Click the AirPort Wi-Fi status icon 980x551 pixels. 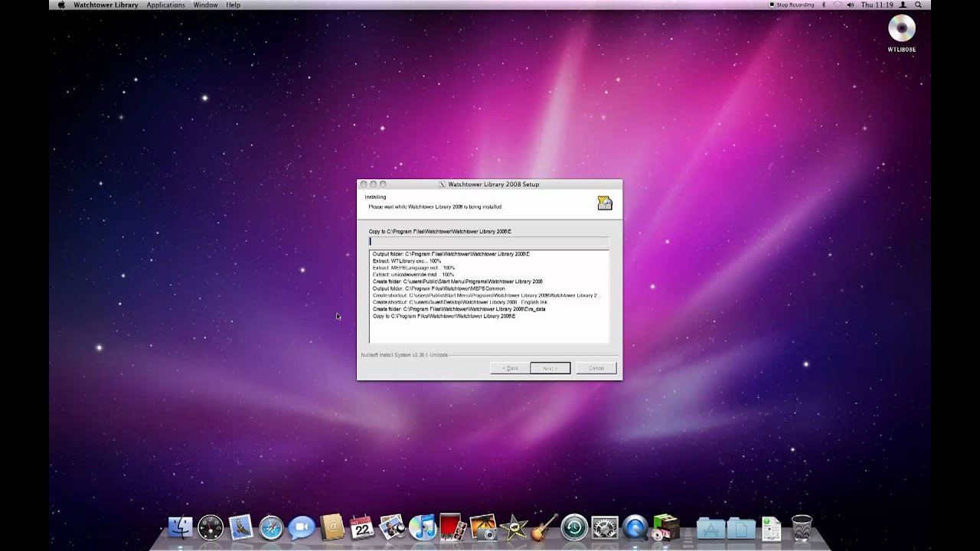(x=837, y=5)
